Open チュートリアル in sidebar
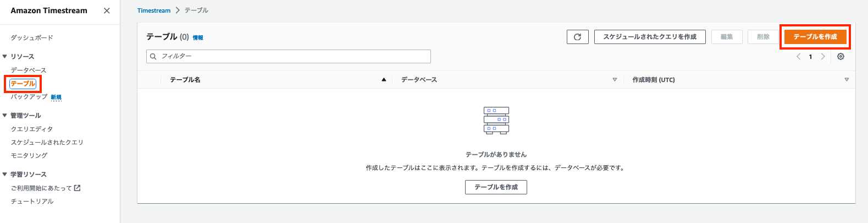The image size is (868, 223). point(32,202)
